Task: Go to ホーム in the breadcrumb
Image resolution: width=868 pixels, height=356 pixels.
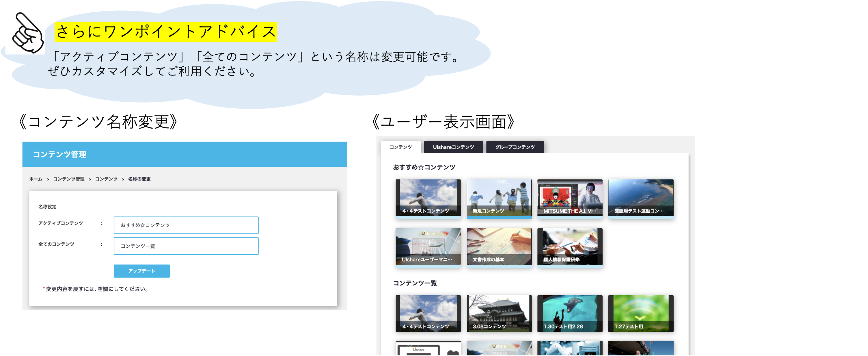Action: pyautogui.click(x=36, y=179)
